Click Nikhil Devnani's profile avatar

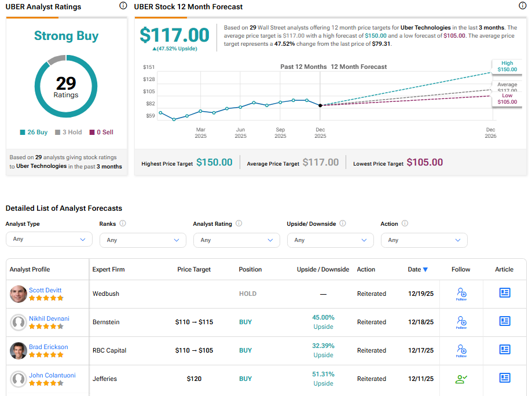tap(19, 322)
